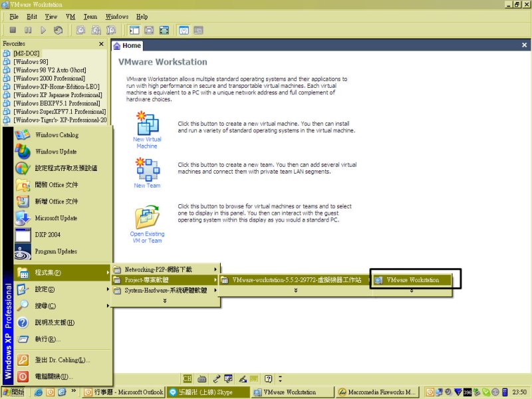Open Windows Catalog from Start menu
532x399 pixels.
click(63, 135)
